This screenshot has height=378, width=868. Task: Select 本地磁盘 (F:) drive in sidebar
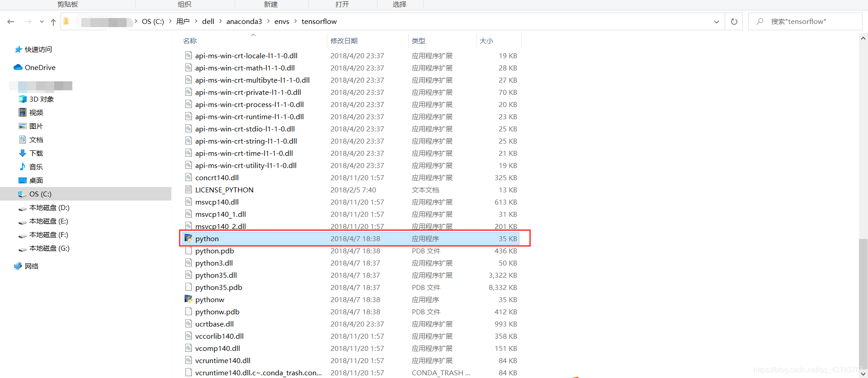point(49,235)
